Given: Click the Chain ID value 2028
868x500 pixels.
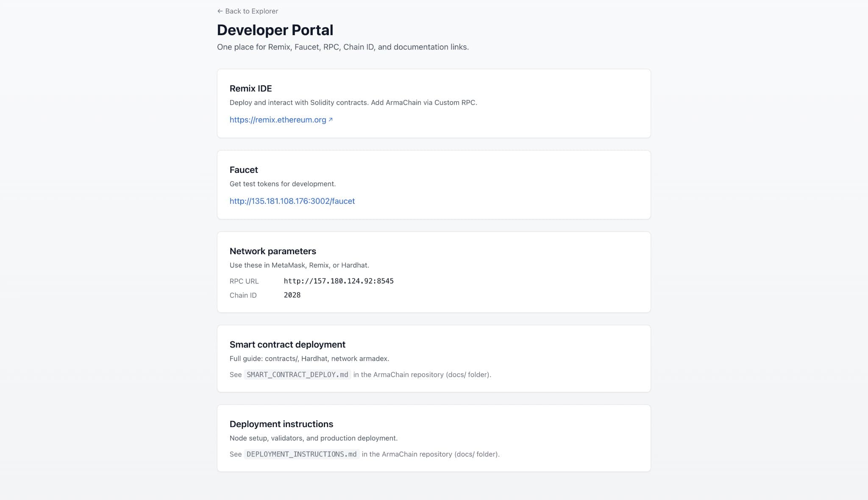Looking at the screenshot, I should tap(292, 295).
